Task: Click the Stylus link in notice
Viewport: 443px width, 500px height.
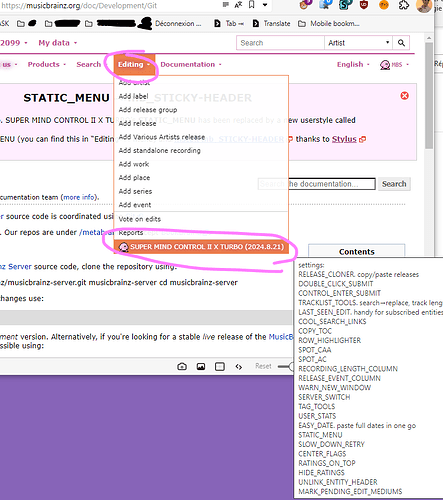Action: point(344,139)
